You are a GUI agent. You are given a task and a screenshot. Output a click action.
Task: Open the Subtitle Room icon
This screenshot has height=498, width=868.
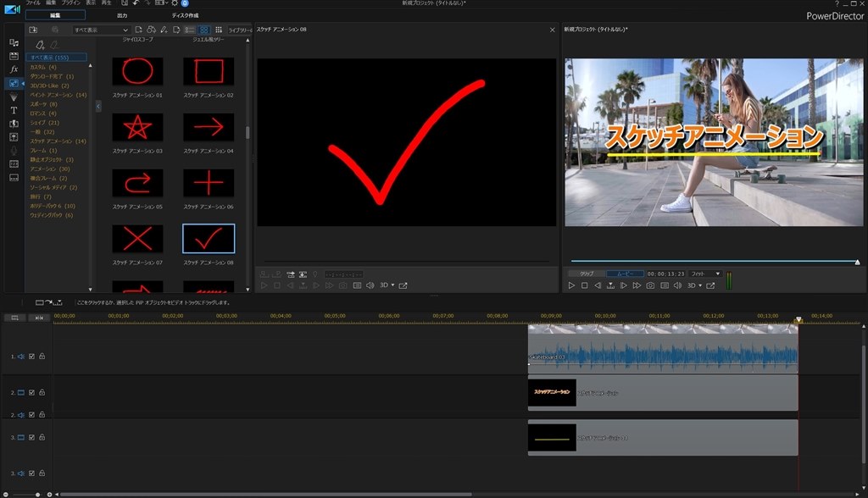[14, 178]
